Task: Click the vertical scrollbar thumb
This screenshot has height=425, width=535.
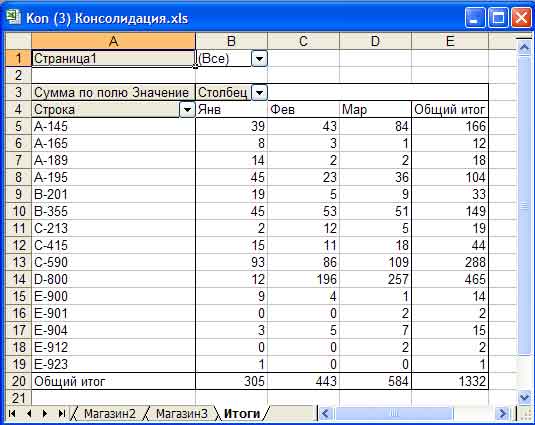Action: 524,205
